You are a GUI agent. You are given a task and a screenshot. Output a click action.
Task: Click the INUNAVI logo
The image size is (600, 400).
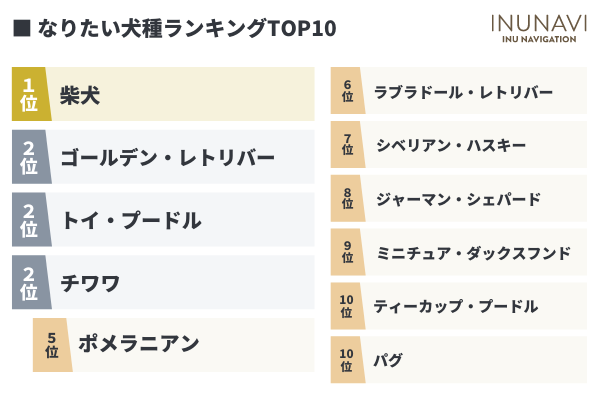[534, 29]
